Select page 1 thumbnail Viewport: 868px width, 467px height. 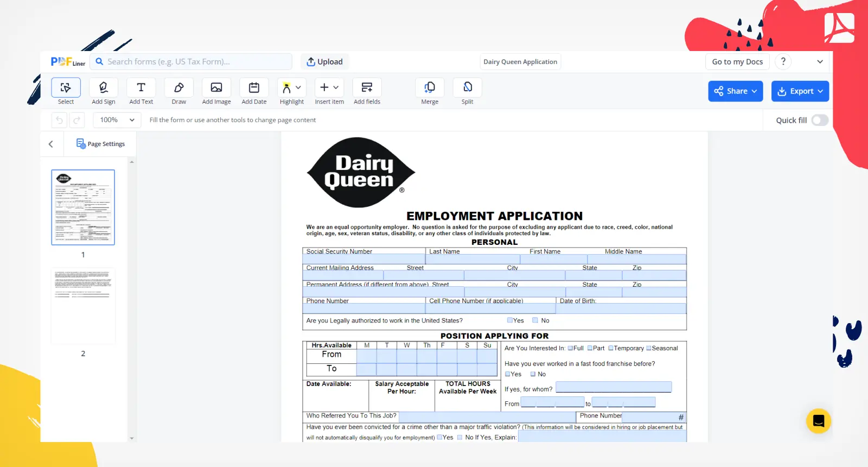(83, 207)
